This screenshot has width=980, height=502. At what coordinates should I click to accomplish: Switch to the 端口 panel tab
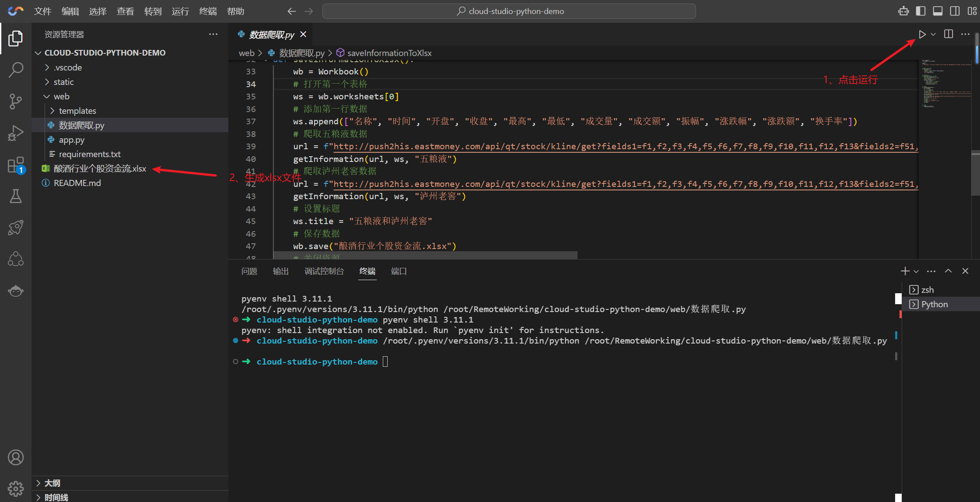tap(399, 271)
